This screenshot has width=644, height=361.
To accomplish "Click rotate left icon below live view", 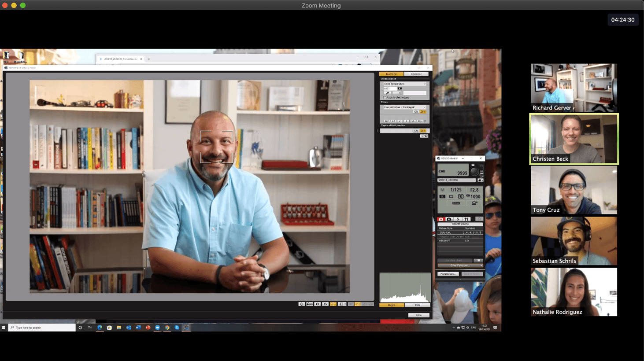I will pos(317,304).
